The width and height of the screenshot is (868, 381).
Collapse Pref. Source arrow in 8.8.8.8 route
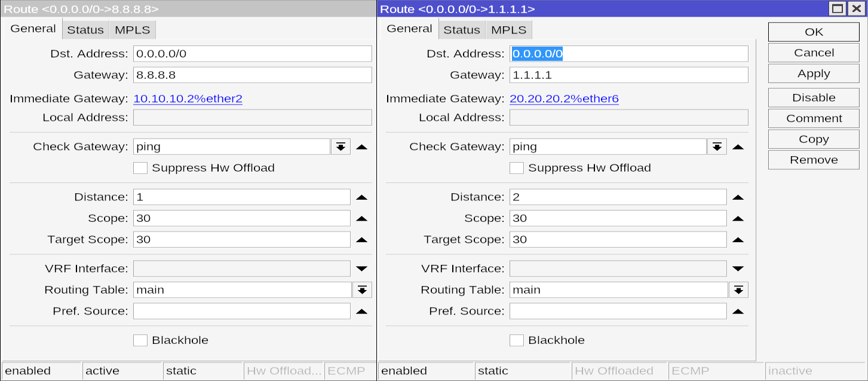click(361, 311)
